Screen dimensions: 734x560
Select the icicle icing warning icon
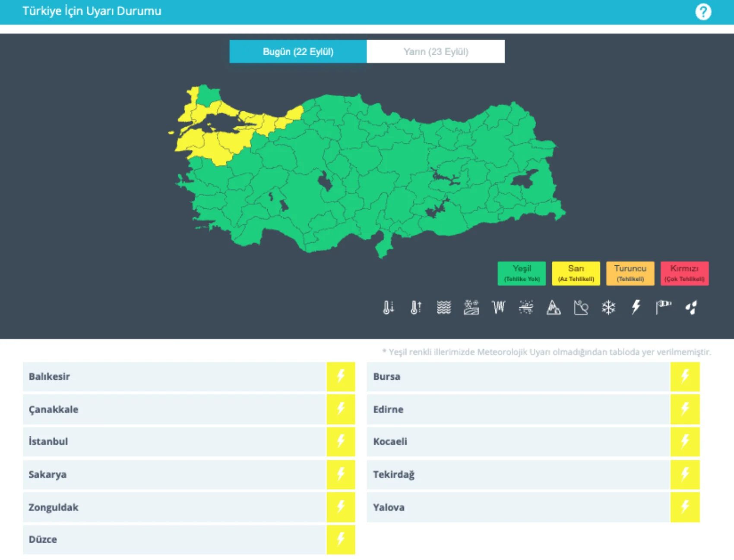pyautogui.click(x=498, y=307)
